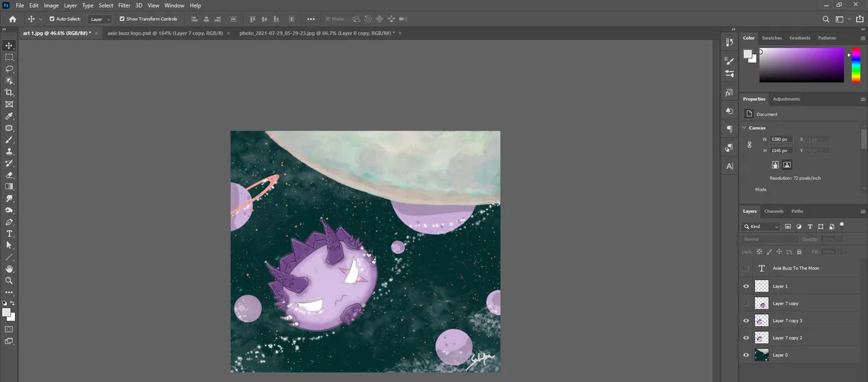Open the Color panel options menu

tap(863, 38)
